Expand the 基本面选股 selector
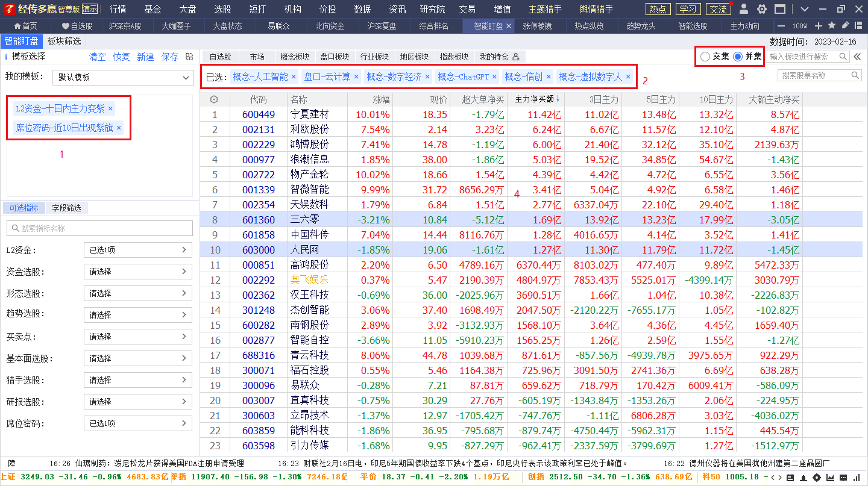868x486 pixels. coord(138,358)
